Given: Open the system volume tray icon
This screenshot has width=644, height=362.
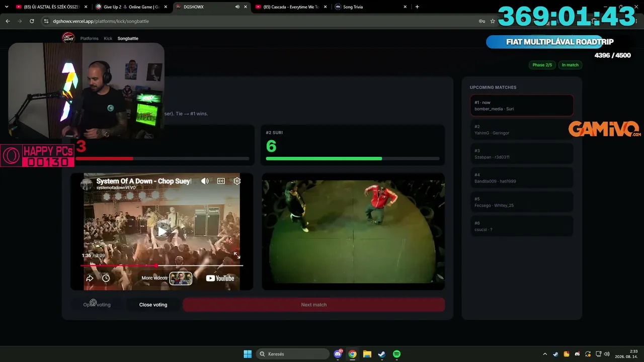Looking at the screenshot, I should coord(607,354).
